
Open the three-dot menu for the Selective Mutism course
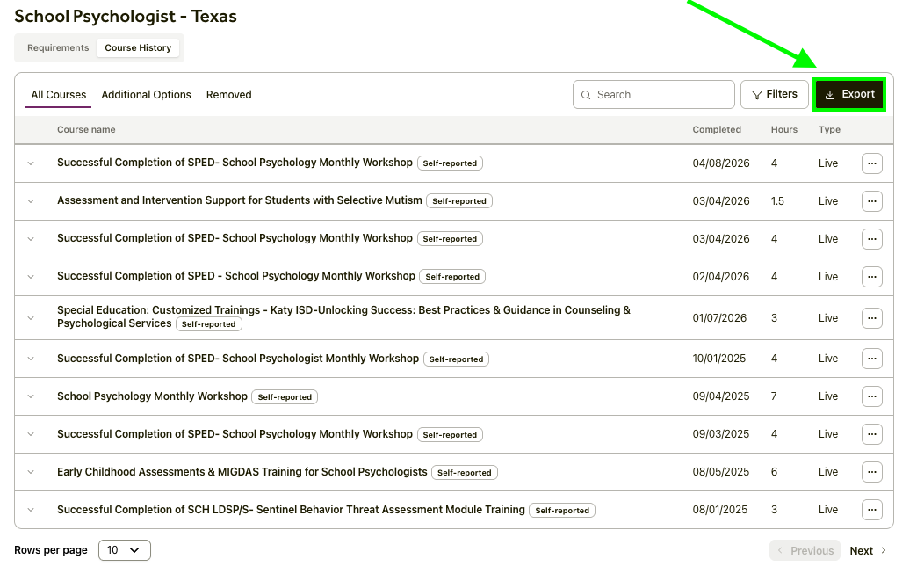(871, 201)
